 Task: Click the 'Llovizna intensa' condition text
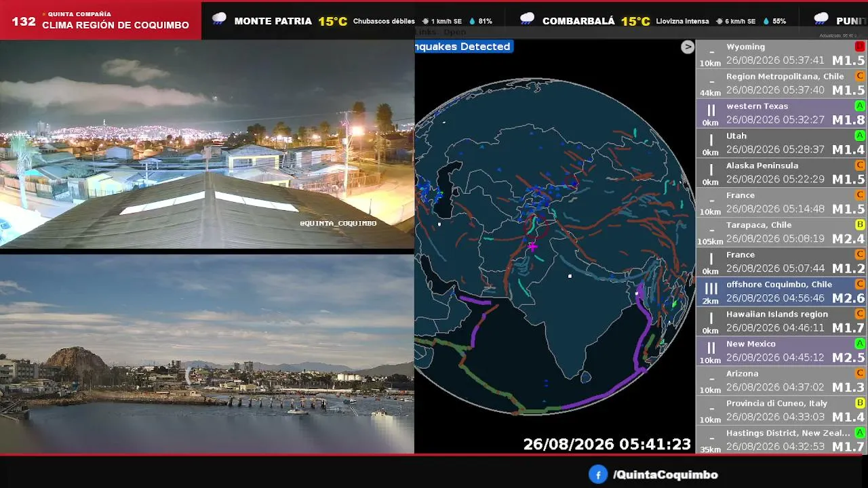click(683, 22)
